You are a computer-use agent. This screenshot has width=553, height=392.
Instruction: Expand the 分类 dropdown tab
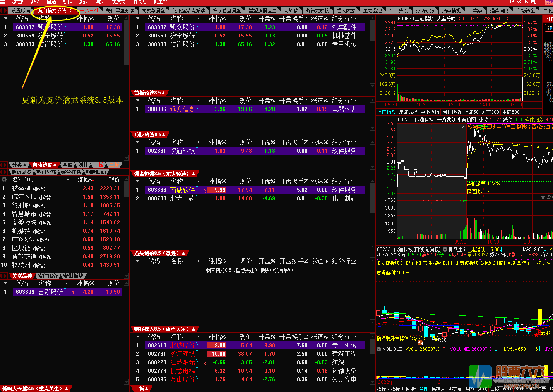coord(19,165)
